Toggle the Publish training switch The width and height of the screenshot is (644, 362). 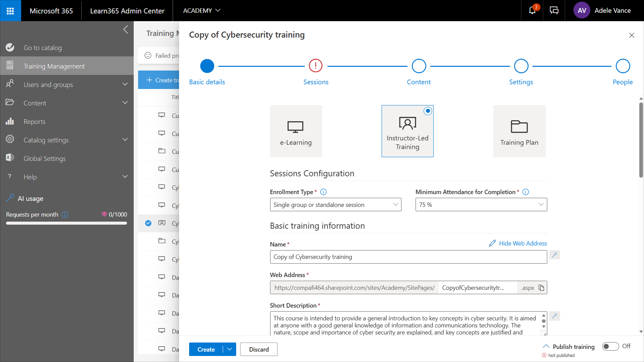(610, 346)
